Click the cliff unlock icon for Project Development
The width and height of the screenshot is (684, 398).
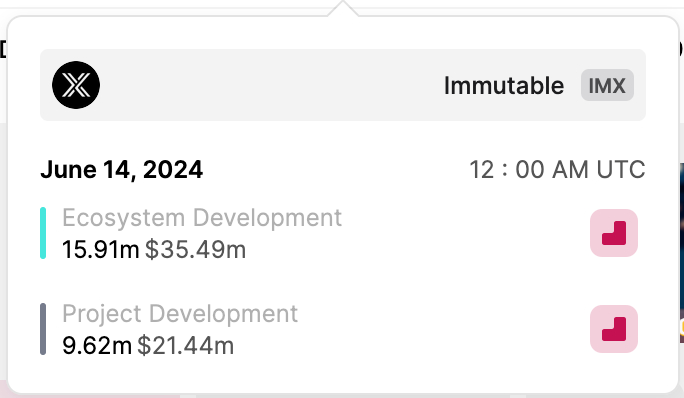point(614,329)
